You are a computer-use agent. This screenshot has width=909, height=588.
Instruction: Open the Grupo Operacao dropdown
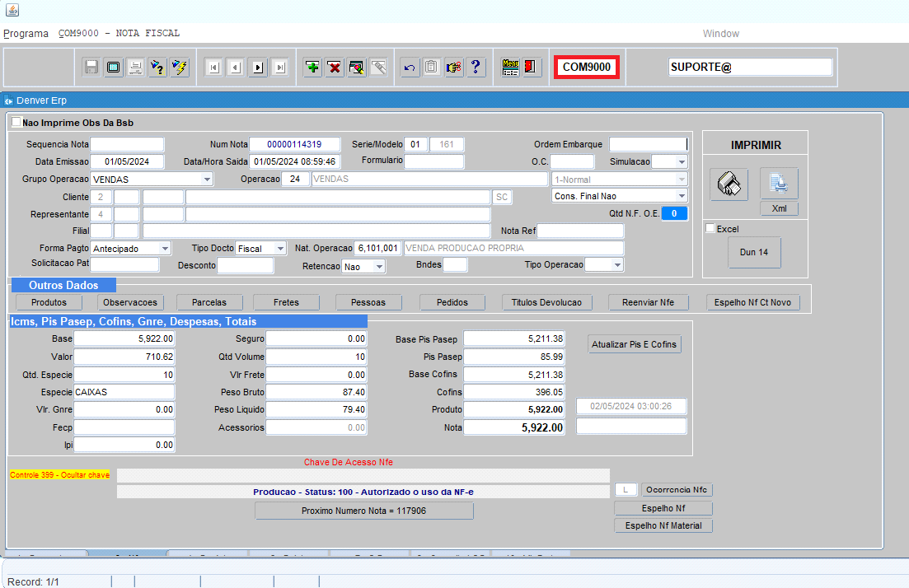207,180
